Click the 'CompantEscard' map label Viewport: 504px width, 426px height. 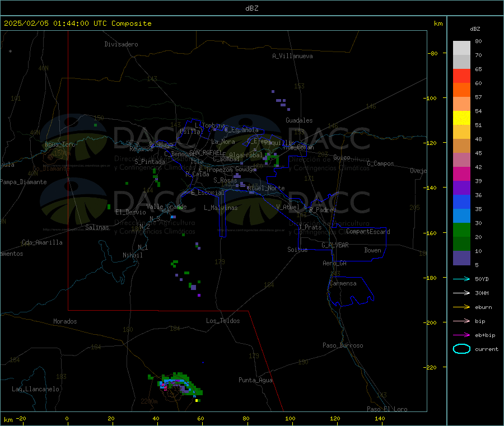368,232
